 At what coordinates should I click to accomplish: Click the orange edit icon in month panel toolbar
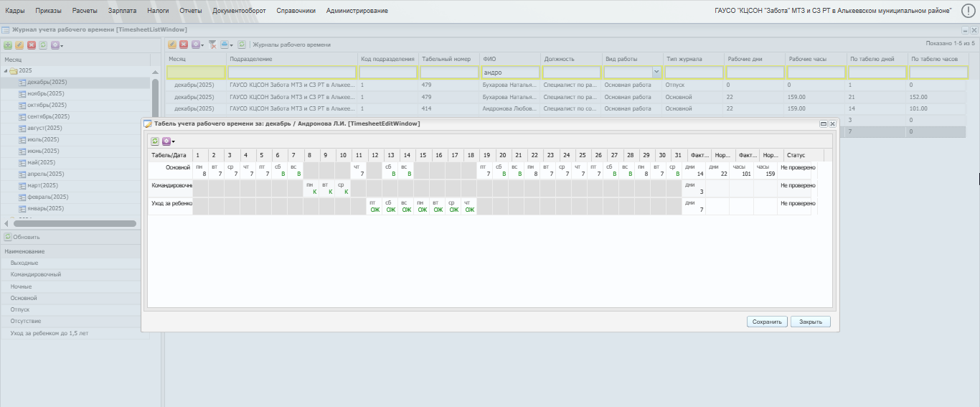pos(19,45)
